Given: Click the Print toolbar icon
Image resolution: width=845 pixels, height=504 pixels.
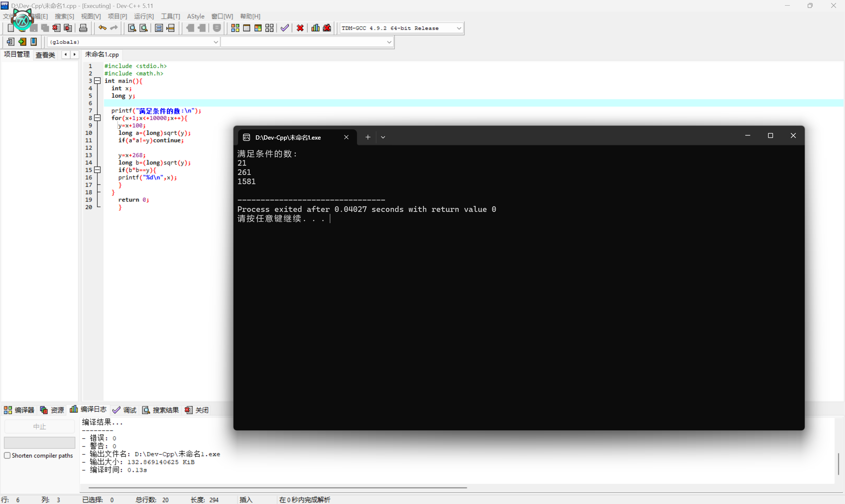Looking at the screenshot, I should click(x=83, y=28).
